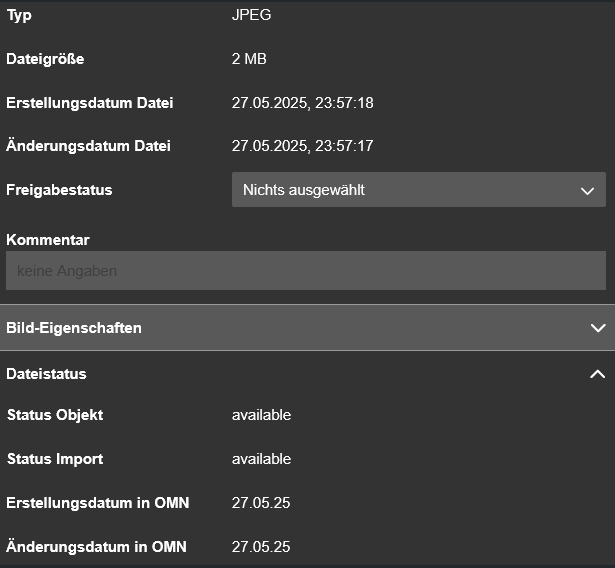
Task: Click the Status Import label
Action: point(55,459)
